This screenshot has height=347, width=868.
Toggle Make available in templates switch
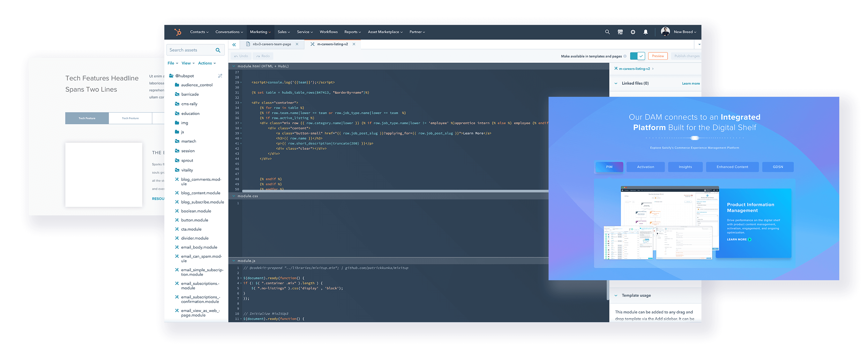pyautogui.click(x=638, y=56)
